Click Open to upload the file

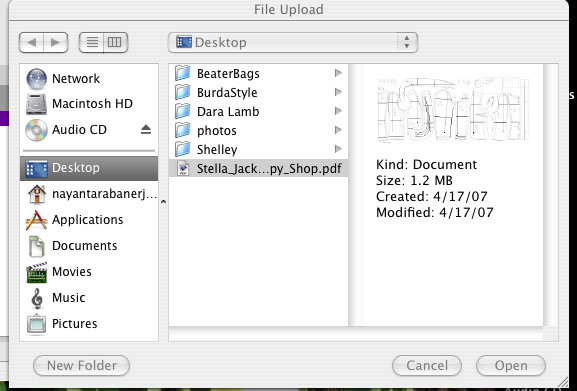(511, 366)
